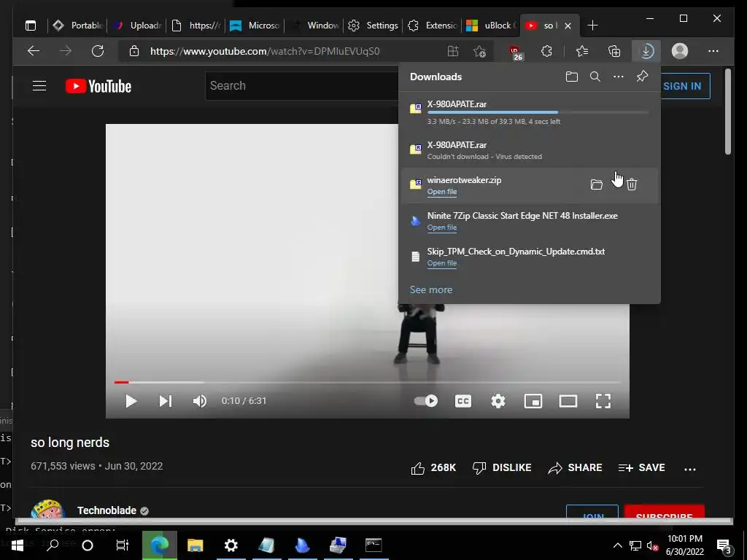Viewport: 747px width, 560px height.
Task: Open Task View on taskbar
Action: [123, 545]
